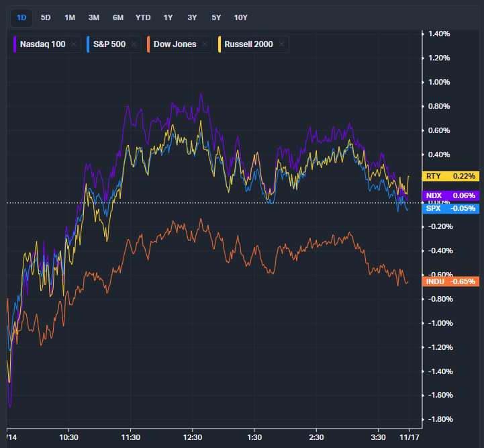Switch chart to 1M range
The image size is (484, 448).
pos(70,17)
